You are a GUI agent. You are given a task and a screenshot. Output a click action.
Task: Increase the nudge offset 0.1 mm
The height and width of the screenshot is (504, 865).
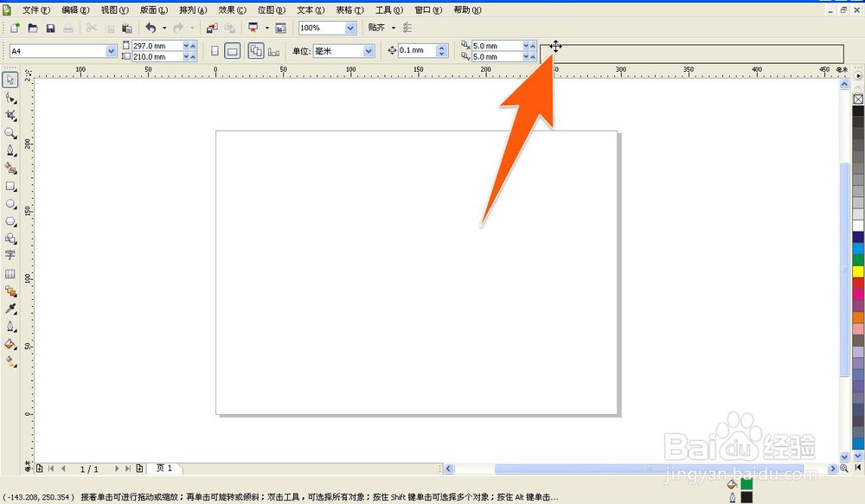tap(441, 48)
